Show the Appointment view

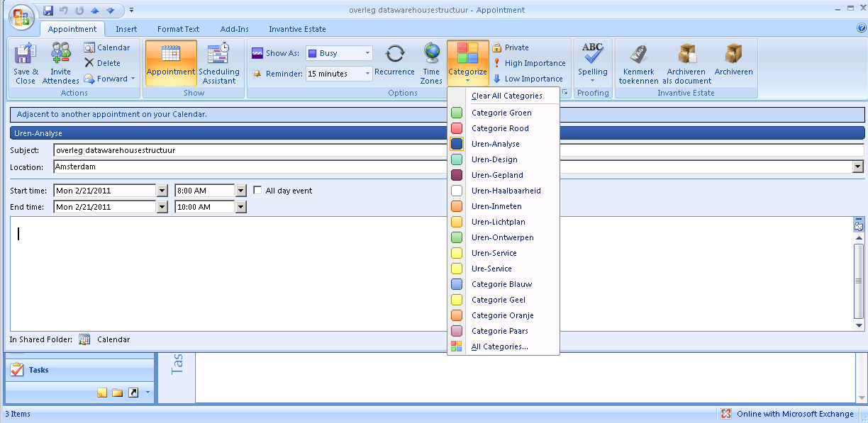(171, 62)
